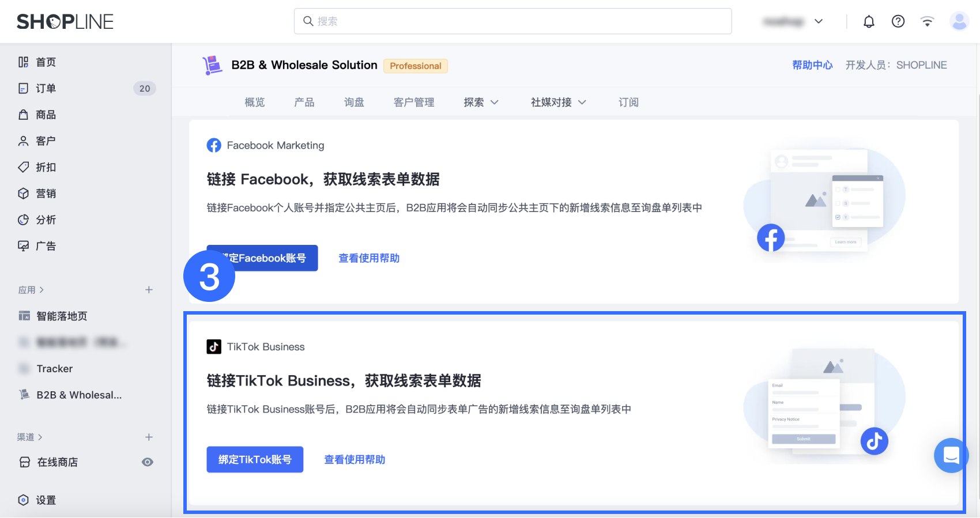
Task: Click the 客户 person icon
Action: 24,141
